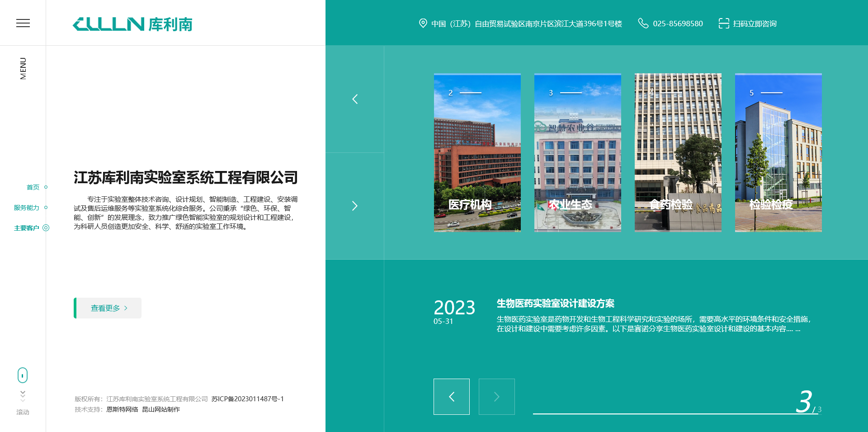Select the 服务能力 section dot

46,208
